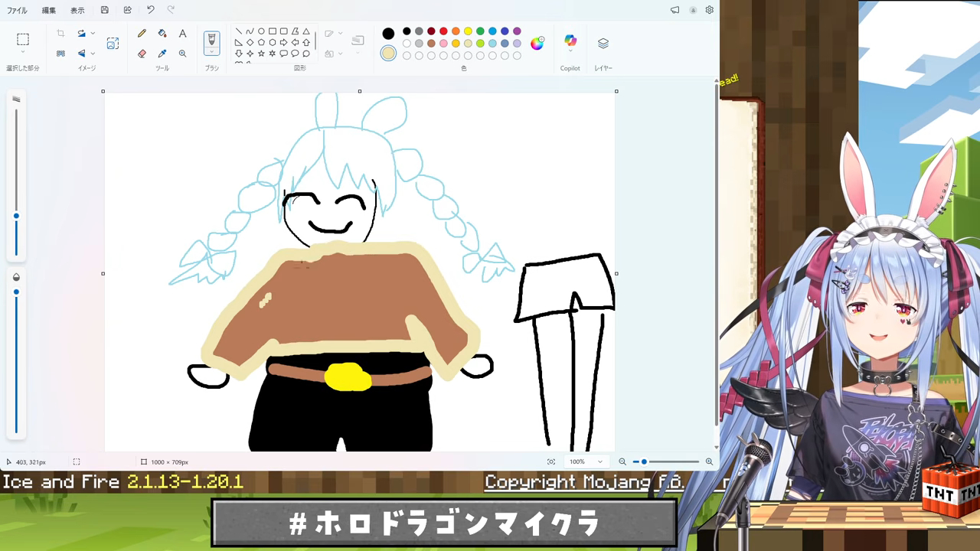Select the rectangular selection tool
The image size is (980, 551).
23,39
